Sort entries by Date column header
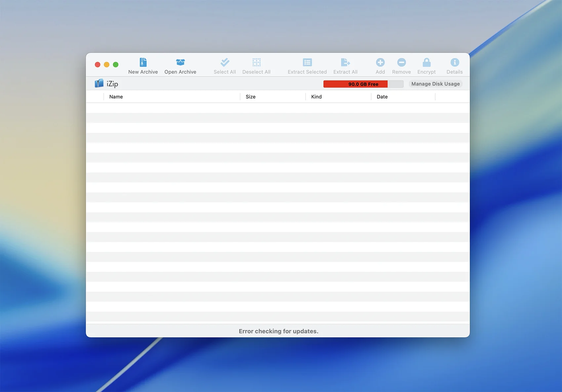This screenshot has width=562, height=392. coord(382,97)
